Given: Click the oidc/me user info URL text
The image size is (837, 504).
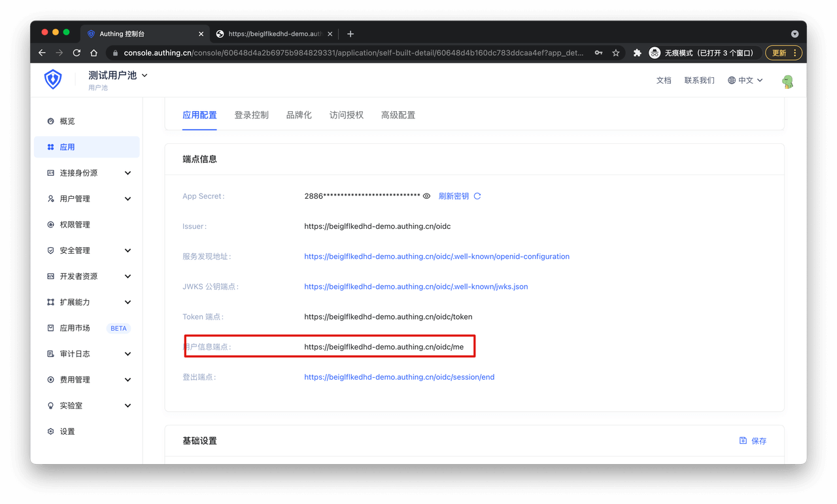Looking at the screenshot, I should (x=384, y=347).
